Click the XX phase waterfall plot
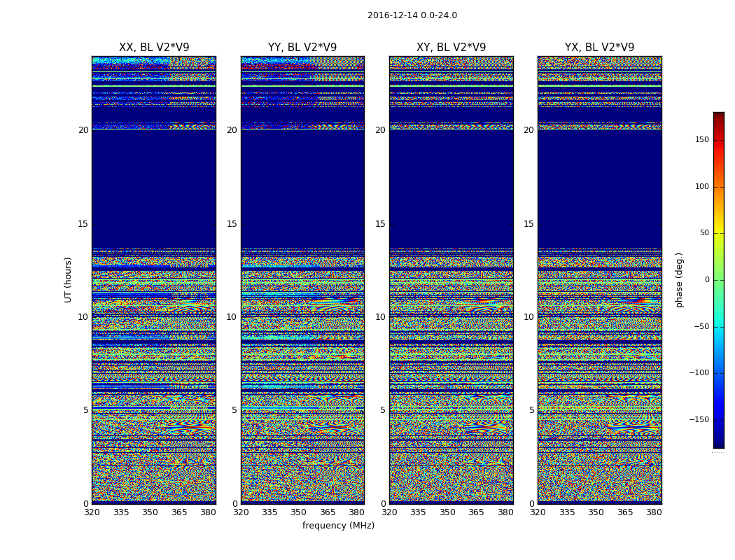The image size is (735, 560). [x=154, y=280]
